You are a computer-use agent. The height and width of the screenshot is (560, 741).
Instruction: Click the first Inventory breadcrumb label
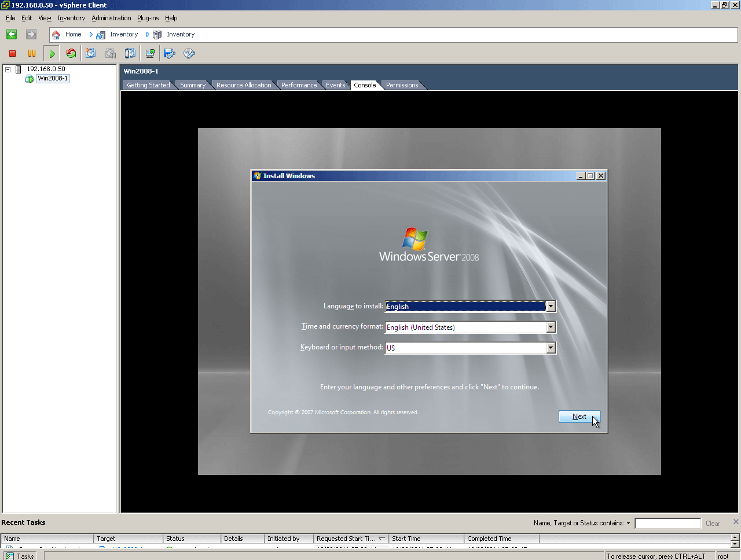[124, 35]
